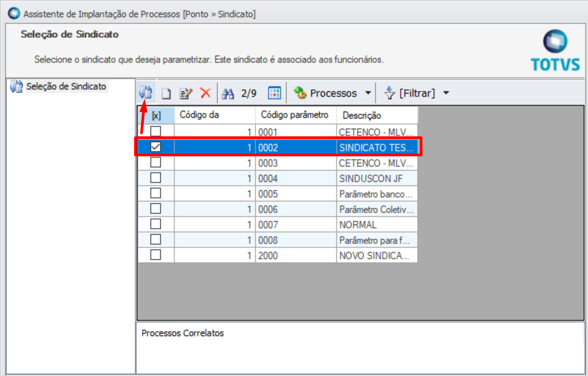Click the Seleção de Sindicato tree icon
This screenshot has height=376, width=588.
(x=17, y=87)
